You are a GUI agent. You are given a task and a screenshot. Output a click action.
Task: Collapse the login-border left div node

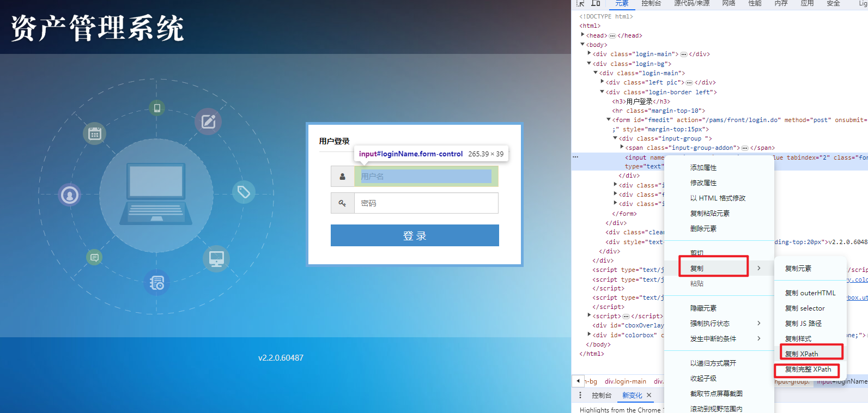(602, 92)
